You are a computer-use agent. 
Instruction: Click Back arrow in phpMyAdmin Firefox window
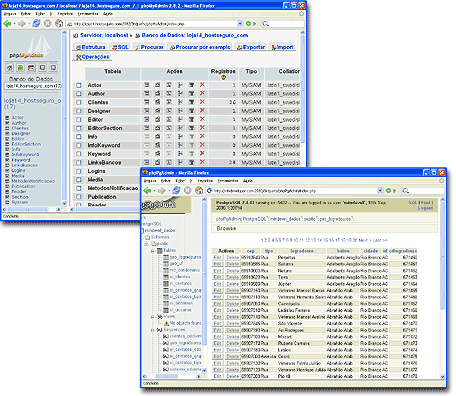7,24
